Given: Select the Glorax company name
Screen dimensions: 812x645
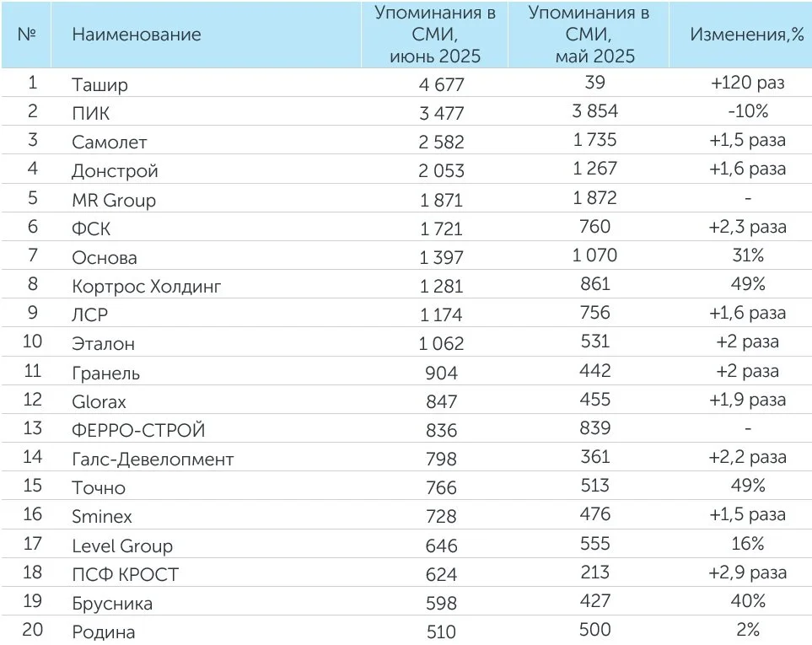Looking at the screenshot, I should (x=99, y=401).
